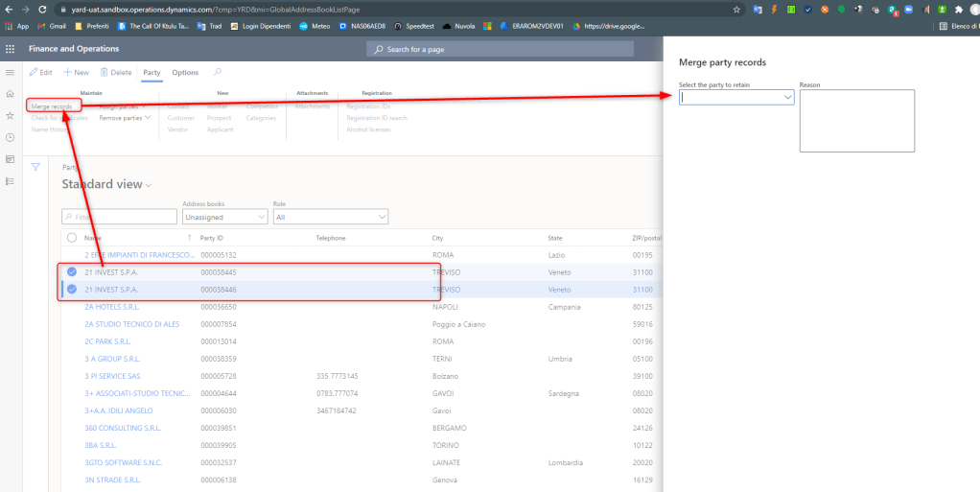
Task: Click the Search for a page box
Action: tap(500, 49)
